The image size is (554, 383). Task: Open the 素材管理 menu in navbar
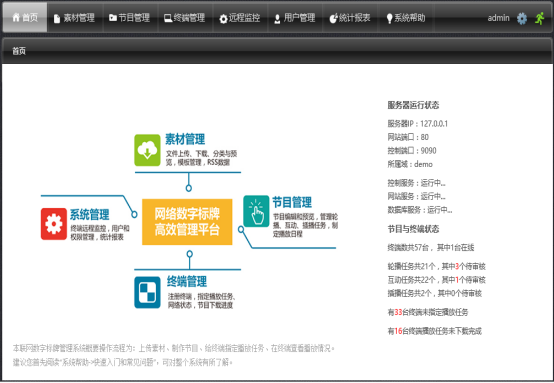pos(75,18)
